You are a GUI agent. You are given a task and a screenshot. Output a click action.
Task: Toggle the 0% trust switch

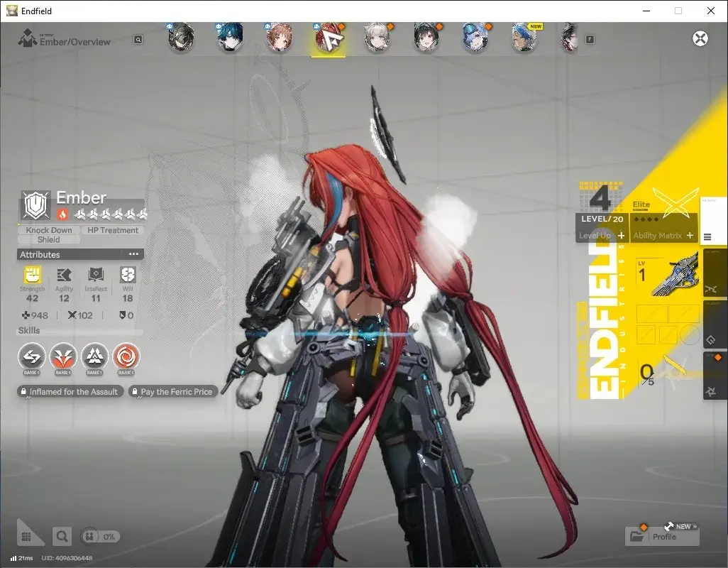click(x=100, y=537)
